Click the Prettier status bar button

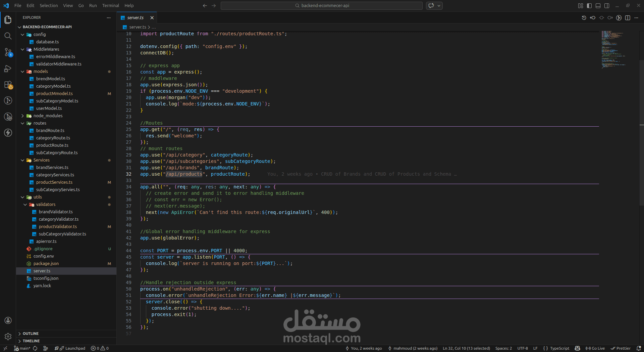click(621, 348)
